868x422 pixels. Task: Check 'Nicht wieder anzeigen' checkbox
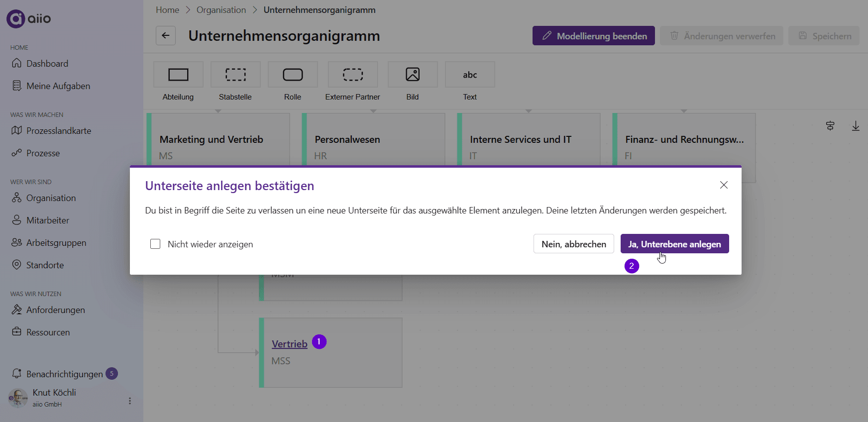coord(155,244)
